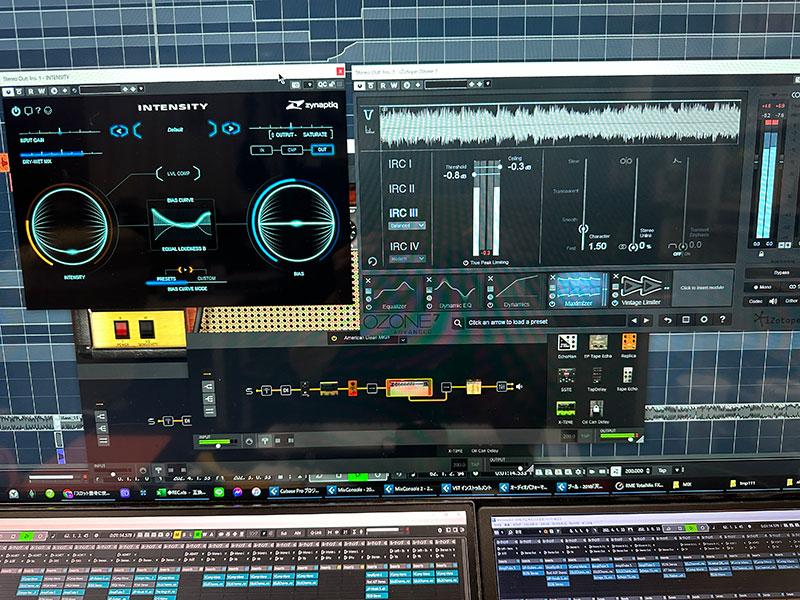Click the Ozone undo history icon
This screenshot has width=800, height=600.
[667, 320]
